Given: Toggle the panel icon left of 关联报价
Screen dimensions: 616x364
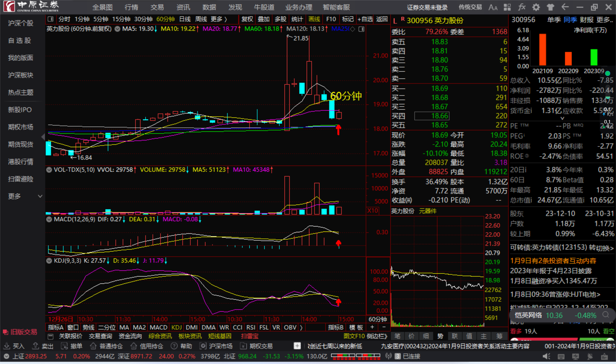Looking at the screenshot, I should tap(50, 336).
